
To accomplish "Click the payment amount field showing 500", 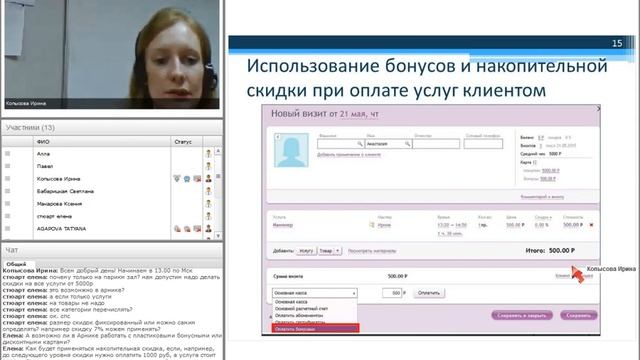I will pos(392,293).
